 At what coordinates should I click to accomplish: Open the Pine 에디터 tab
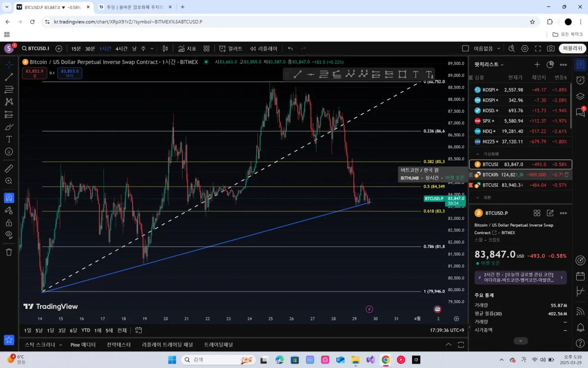tap(83, 344)
